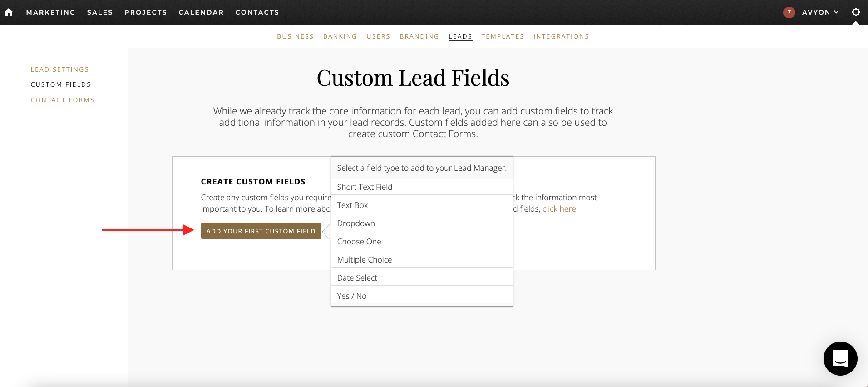This screenshot has height=387, width=868.
Task: Switch to the Banking tab
Action: click(x=340, y=36)
